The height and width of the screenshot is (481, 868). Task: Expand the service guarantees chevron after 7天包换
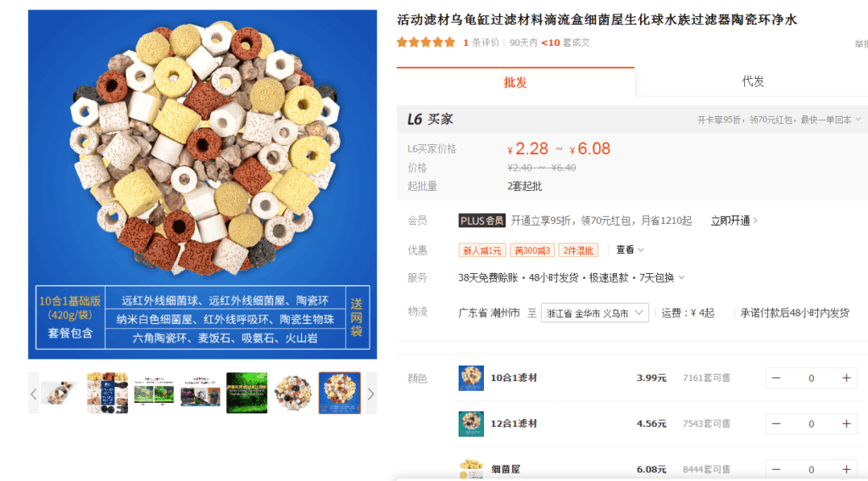pos(682,277)
